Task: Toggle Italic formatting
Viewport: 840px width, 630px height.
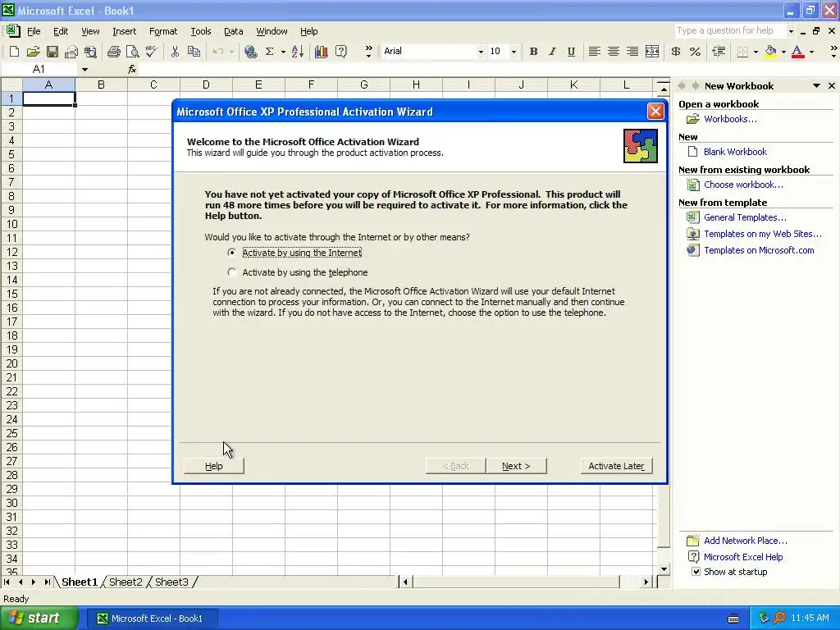Action: click(x=552, y=52)
